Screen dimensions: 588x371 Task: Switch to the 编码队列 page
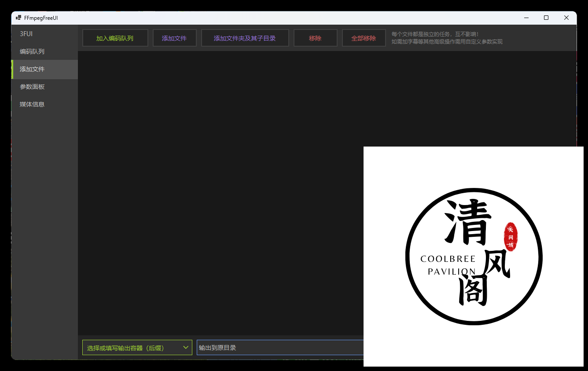pyautogui.click(x=44, y=51)
